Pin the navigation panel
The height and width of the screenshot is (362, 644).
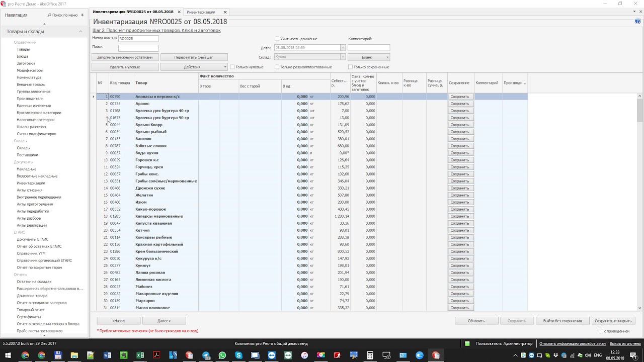tap(83, 15)
